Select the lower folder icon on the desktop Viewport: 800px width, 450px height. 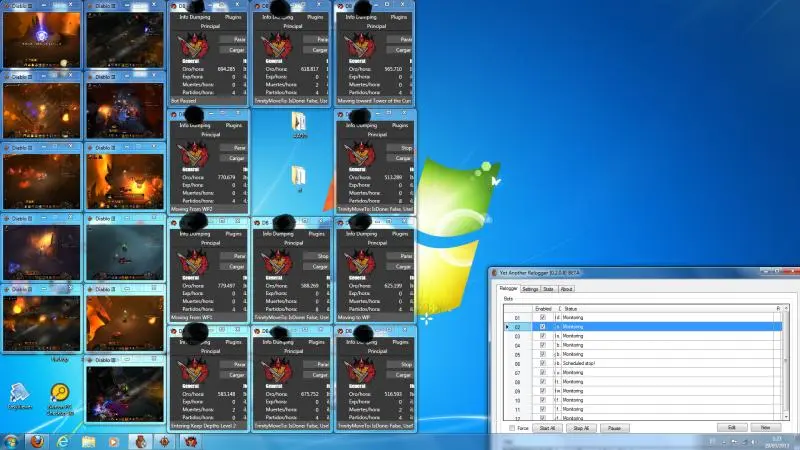coord(299,176)
